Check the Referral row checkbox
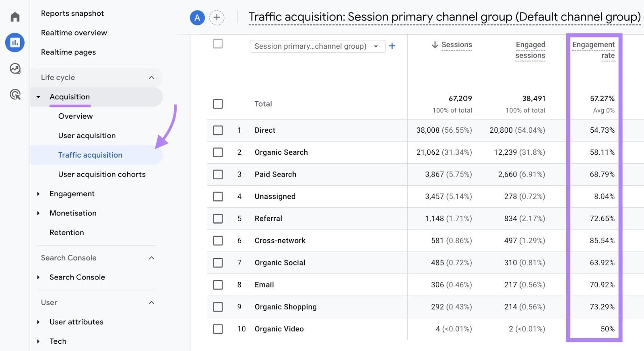Viewport: 644px width, 351px height. (x=218, y=219)
